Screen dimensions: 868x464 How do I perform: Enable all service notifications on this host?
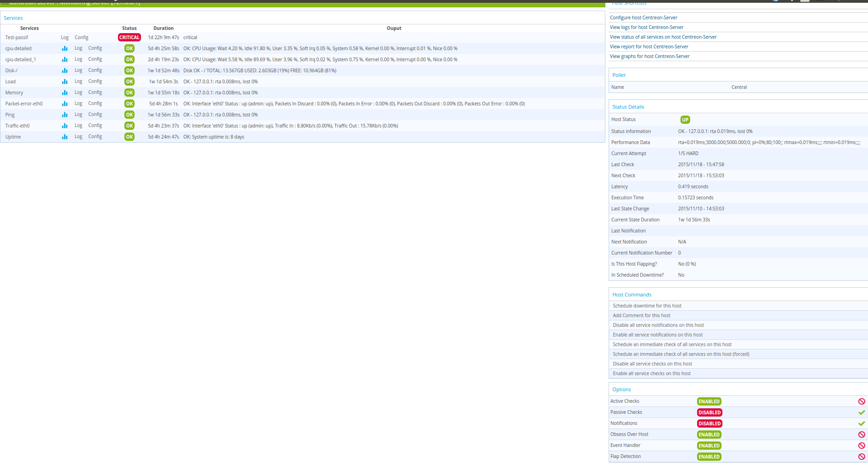(x=658, y=335)
